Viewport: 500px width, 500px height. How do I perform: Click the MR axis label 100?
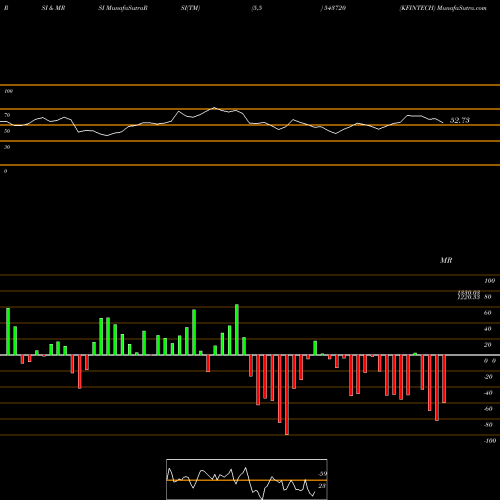tap(489, 281)
